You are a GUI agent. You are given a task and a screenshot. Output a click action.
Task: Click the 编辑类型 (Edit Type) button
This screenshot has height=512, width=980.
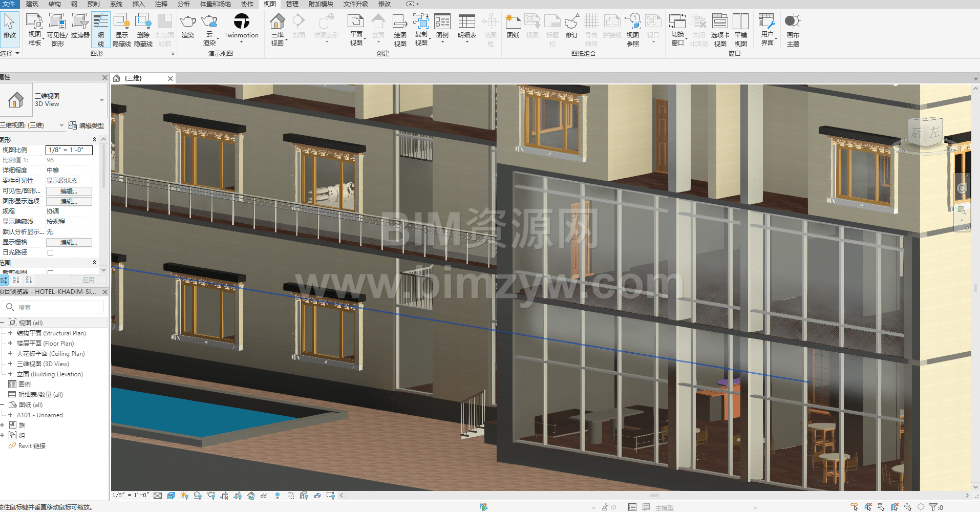point(86,125)
